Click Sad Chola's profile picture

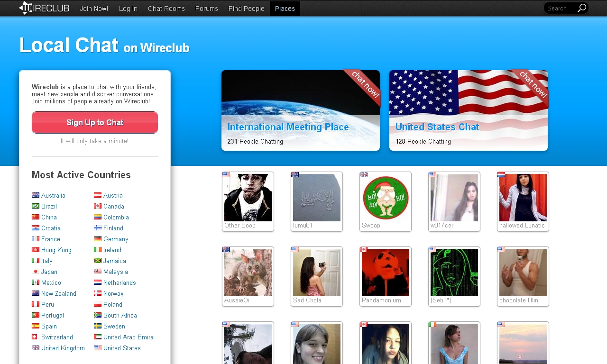tap(316, 273)
